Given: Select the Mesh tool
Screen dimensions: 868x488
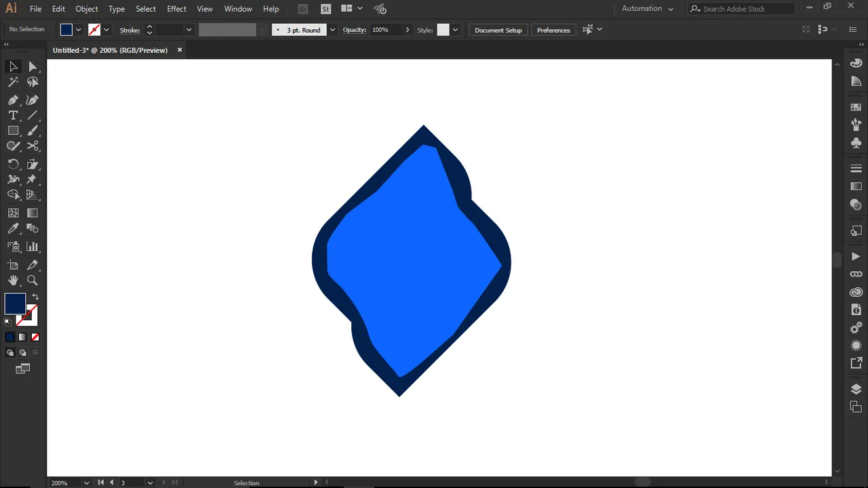Looking at the screenshot, I should (x=13, y=213).
